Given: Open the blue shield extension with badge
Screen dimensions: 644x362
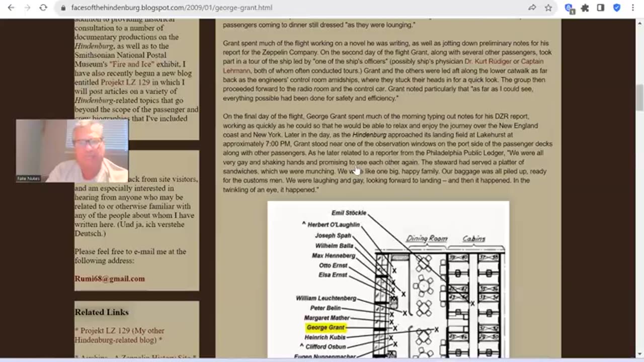Looking at the screenshot, I should (x=569, y=8).
